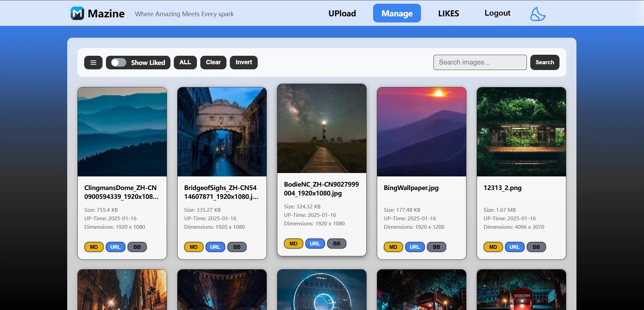Copy BB code for ClingmansDome image
The image size is (644, 310).
coord(137,247)
